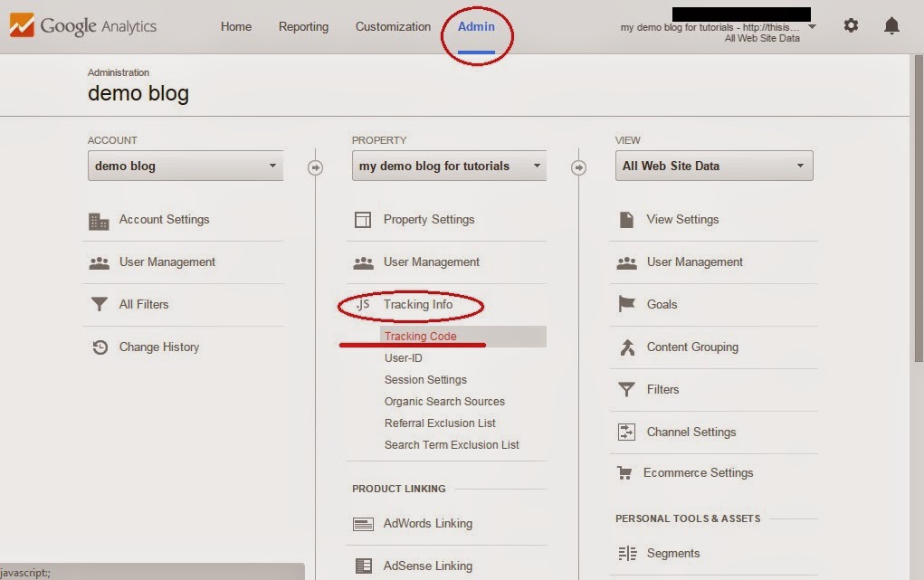Click the arrow circle between Property and View
Screen dimensions: 924x580
click(x=578, y=167)
